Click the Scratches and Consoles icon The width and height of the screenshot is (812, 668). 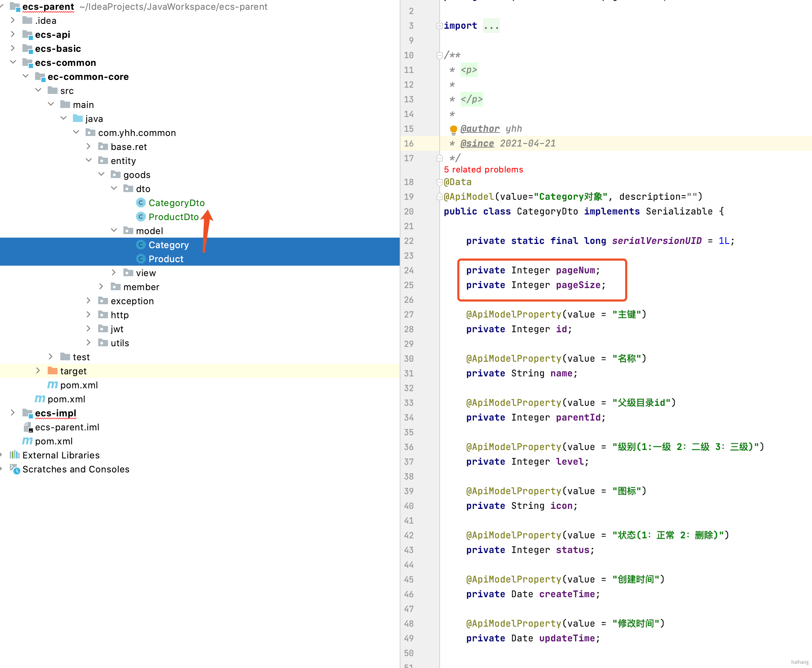(15, 469)
